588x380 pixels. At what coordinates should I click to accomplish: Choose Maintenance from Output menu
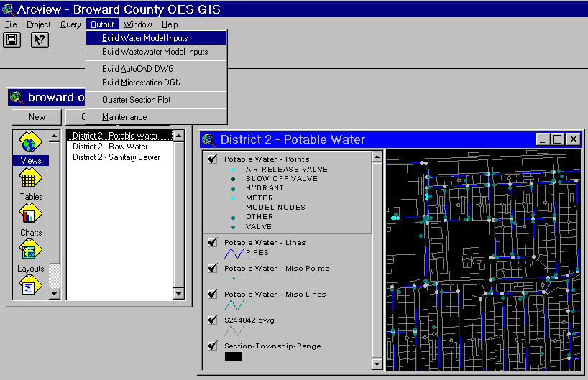pos(157,117)
